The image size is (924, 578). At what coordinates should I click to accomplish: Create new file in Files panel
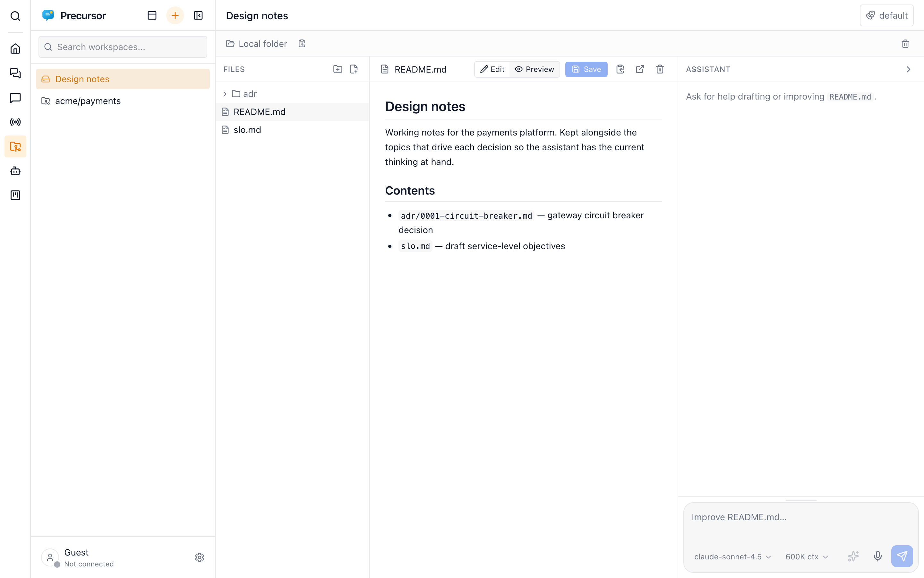point(354,69)
